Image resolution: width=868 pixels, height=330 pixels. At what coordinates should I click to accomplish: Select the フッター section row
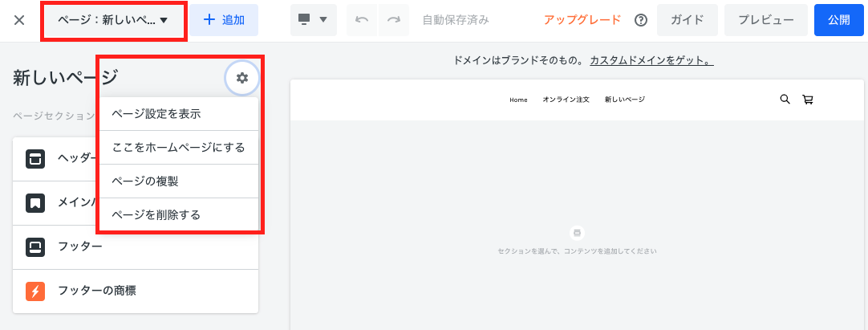(x=136, y=247)
